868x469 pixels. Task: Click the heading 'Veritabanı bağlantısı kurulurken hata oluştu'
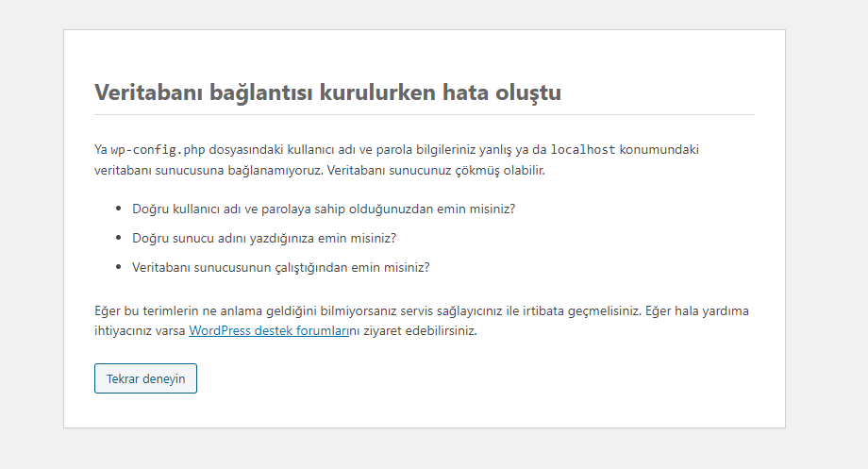[x=327, y=92]
